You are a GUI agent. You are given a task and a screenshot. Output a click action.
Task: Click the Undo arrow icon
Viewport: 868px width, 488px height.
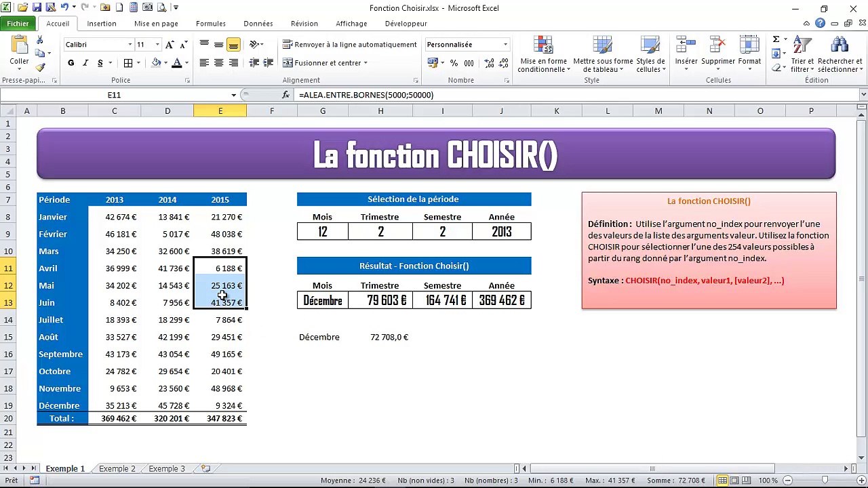(64, 8)
